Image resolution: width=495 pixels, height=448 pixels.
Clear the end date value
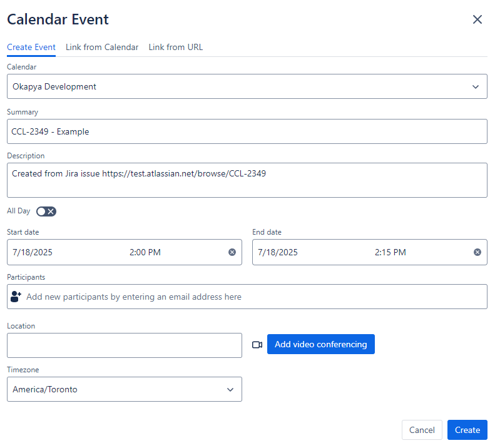click(477, 252)
